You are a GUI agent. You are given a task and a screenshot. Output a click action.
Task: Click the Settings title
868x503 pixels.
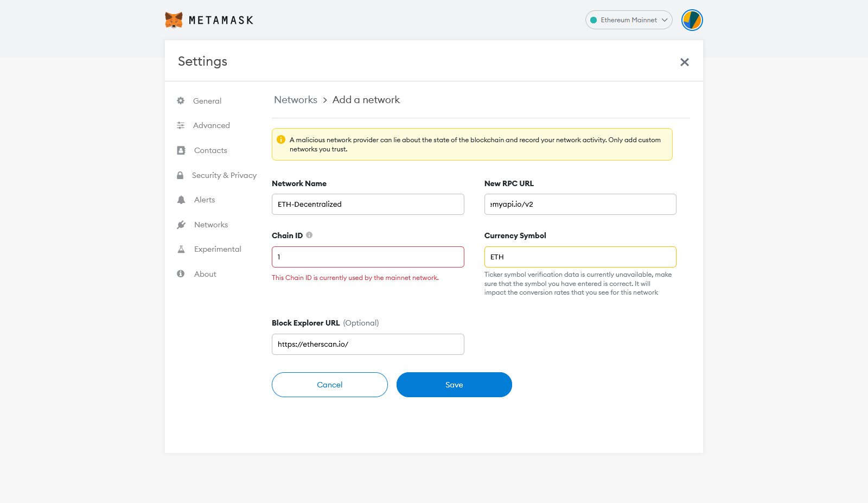point(202,61)
